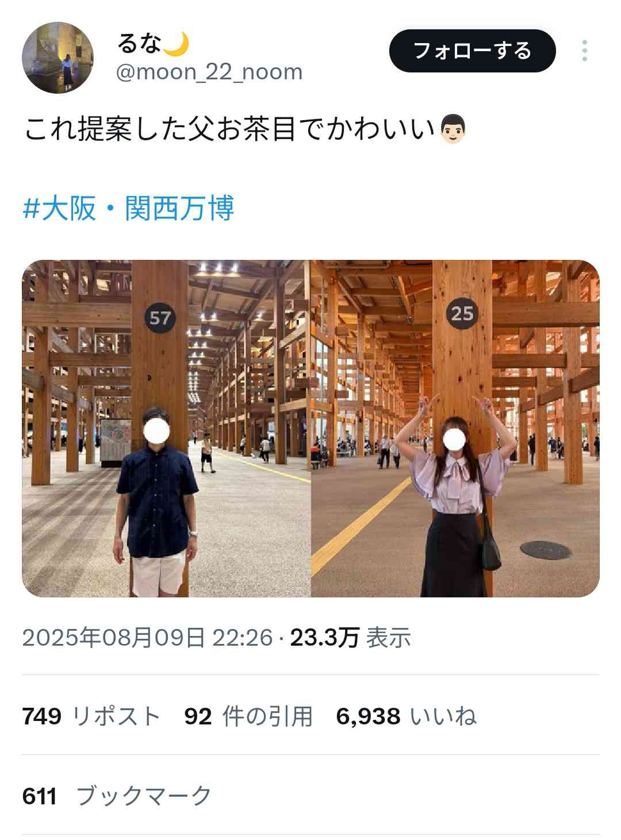This screenshot has width=621, height=840.
Task: Open the 2025年08月09日 22:26 timestamp
Action: (147, 638)
